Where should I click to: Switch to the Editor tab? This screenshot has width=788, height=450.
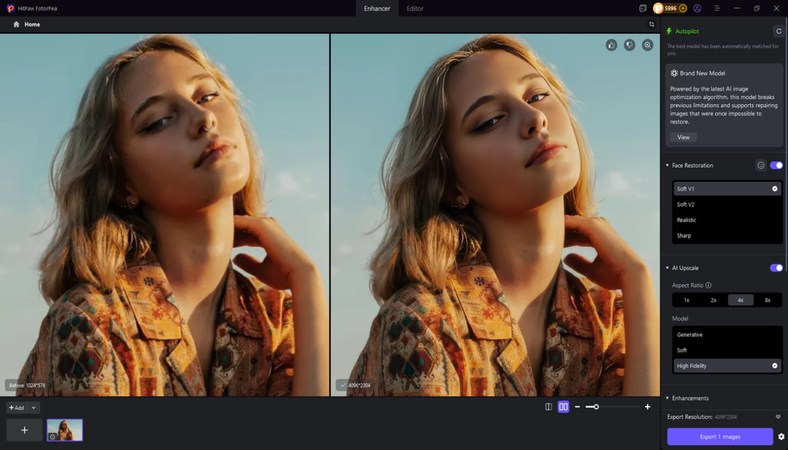click(x=414, y=8)
